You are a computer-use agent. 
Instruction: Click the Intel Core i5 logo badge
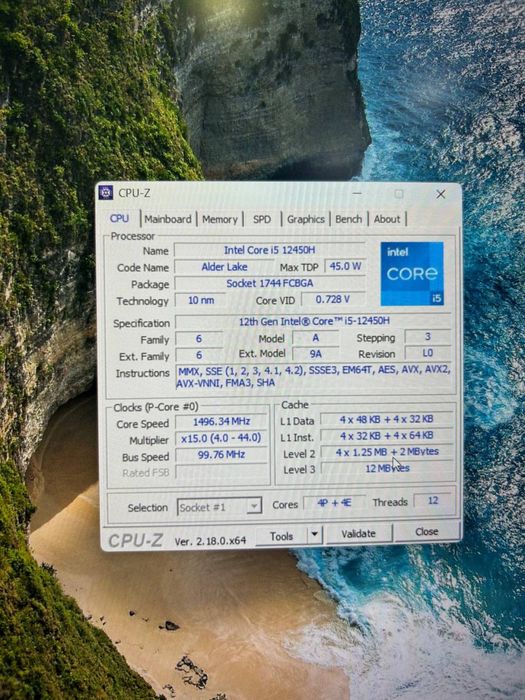(412, 273)
